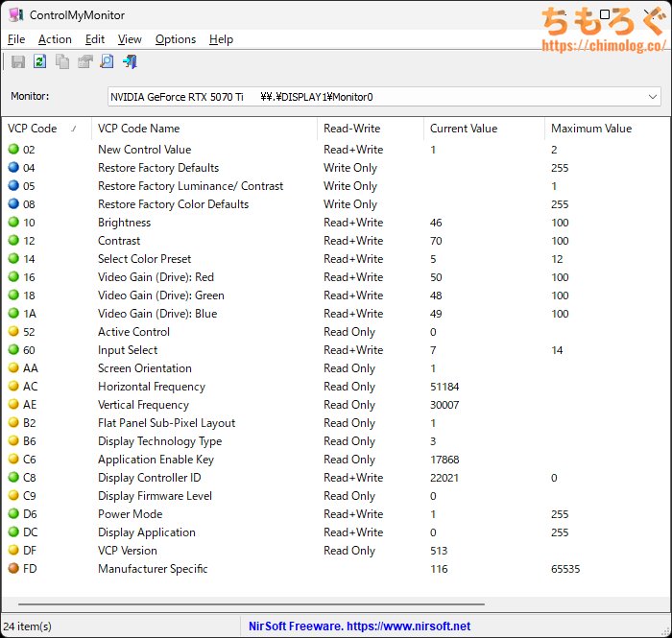Click the 24 item(s) status bar text
Image resolution: width=672 pixels, height=638 pixels.
tap(28, 626)
